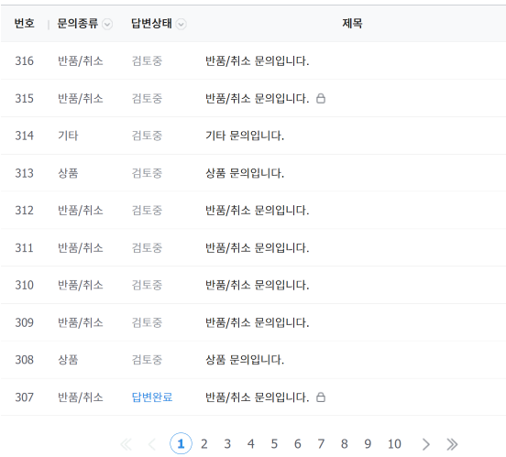Viewport: 506px width, 457px height.
Task: Click the 문의종류 column header label
Action: pos(78,23)
